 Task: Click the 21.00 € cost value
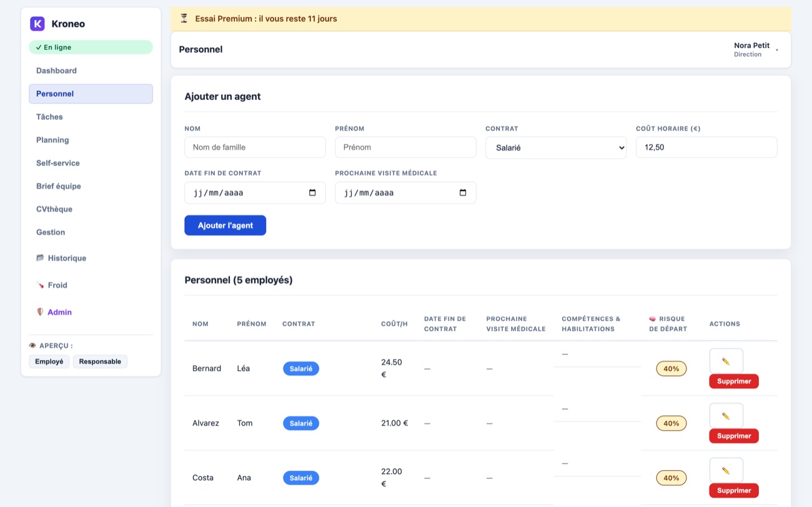point(395,423)
